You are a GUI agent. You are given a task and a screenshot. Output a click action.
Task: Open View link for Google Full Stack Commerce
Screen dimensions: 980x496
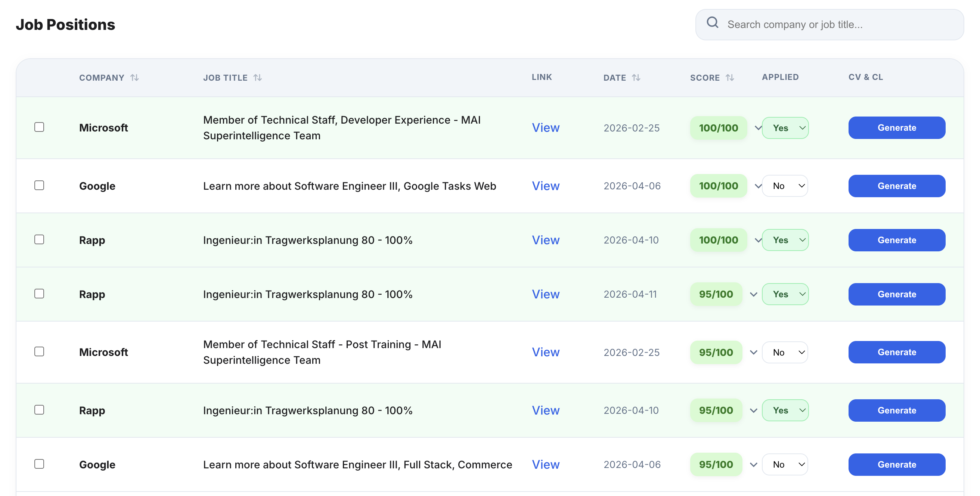tap(546, 464)
